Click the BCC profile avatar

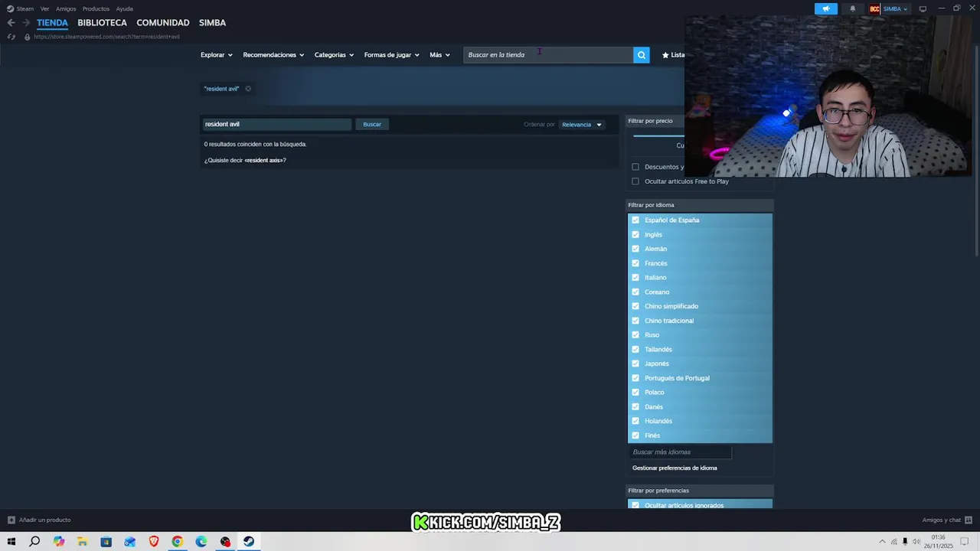pos(874,9)
